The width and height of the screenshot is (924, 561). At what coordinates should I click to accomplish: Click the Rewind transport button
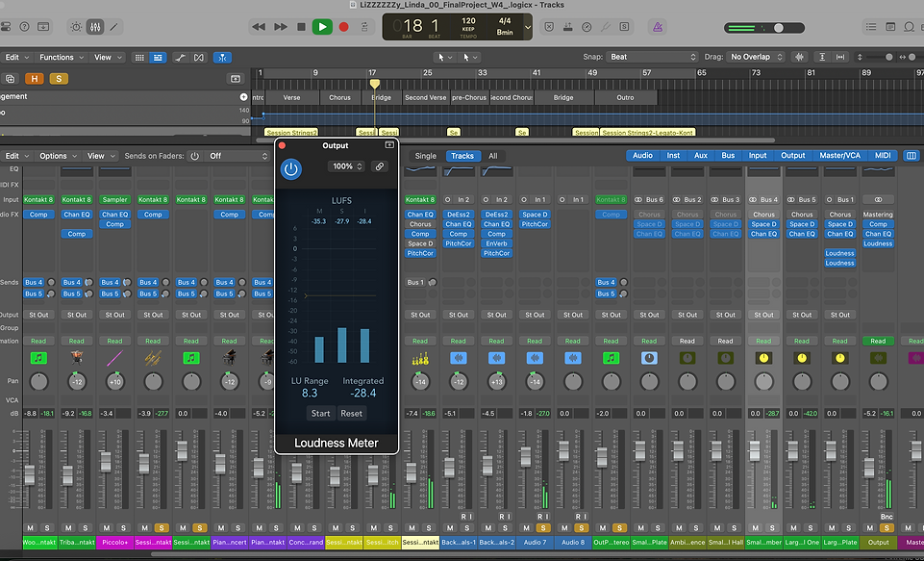pos(259,27)
